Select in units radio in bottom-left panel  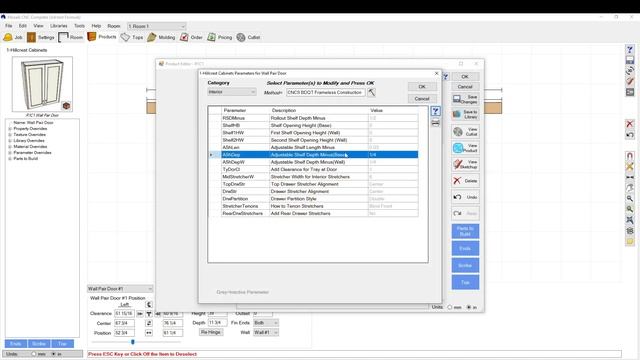[x=53, y=354]
